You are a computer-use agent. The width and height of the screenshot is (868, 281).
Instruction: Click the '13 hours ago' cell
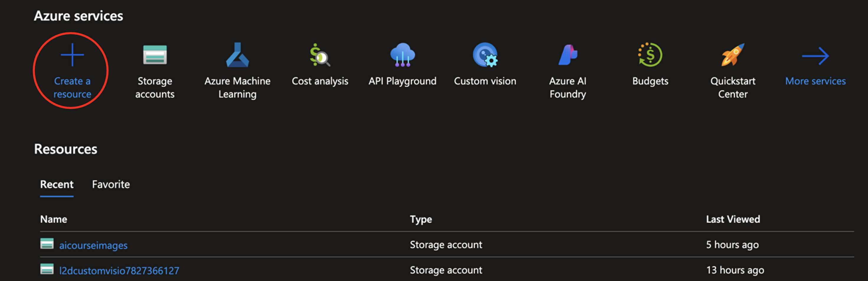point(735,270)
